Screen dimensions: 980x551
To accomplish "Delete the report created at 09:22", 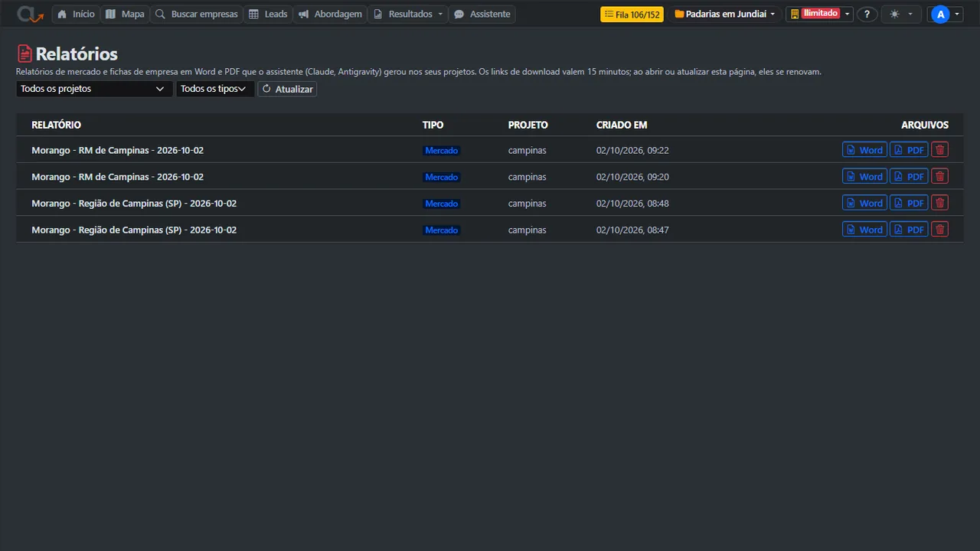I will [939, 150].
